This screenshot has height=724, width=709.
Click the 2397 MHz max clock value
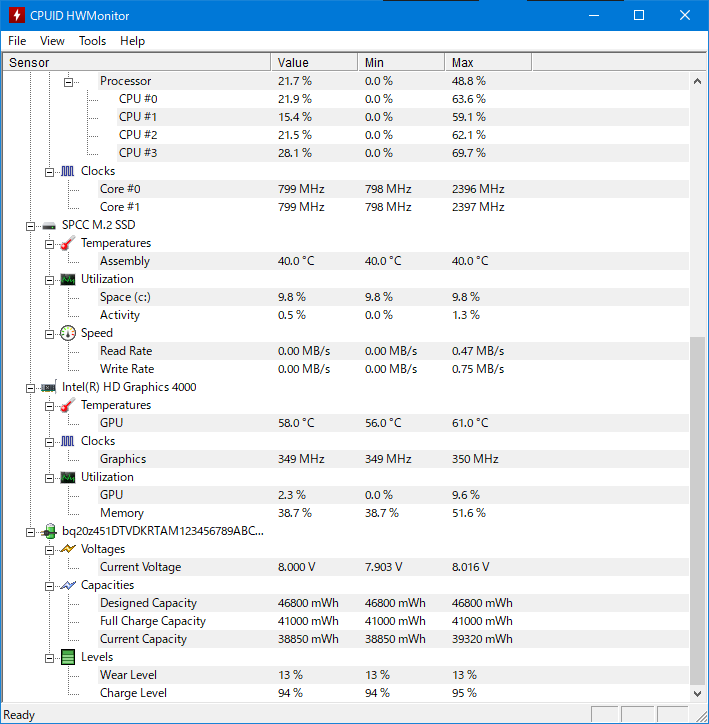coord(478,207)
